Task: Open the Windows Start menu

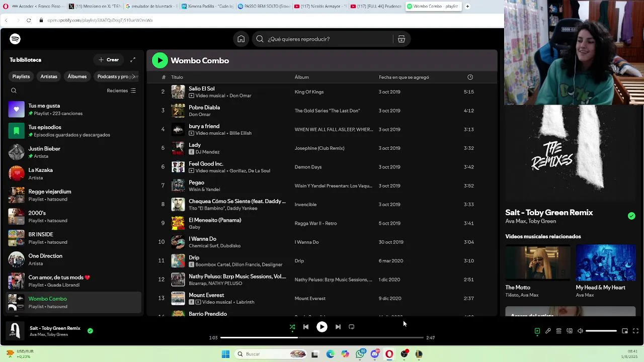Action: click(x=226, y=354)
